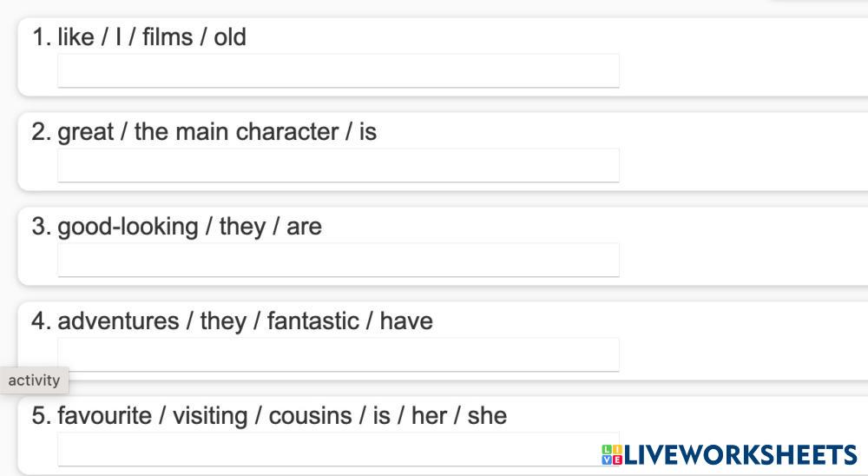Click the Liveworksheets square logo icon
The height and width of the screenshot is (476, 868).
point(612,454)
